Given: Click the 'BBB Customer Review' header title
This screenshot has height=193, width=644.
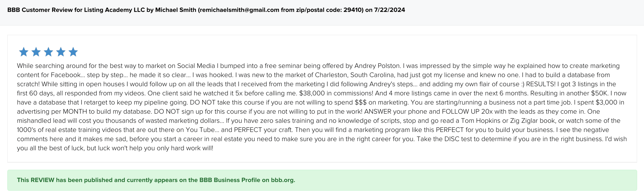Looking at the screenshot, I should 40,10.
